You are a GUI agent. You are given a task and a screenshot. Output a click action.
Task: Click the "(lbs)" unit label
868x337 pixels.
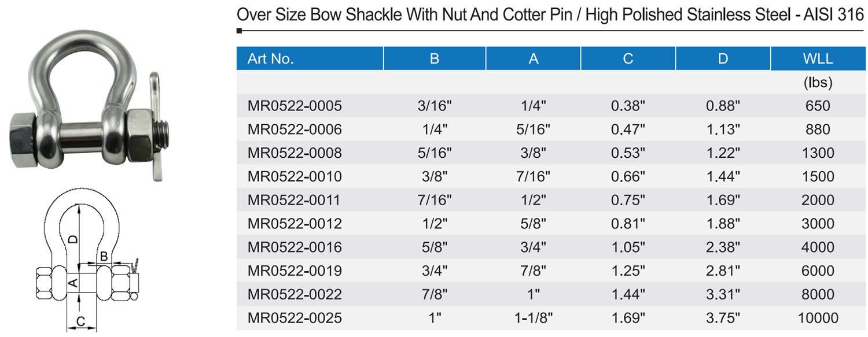818,83
